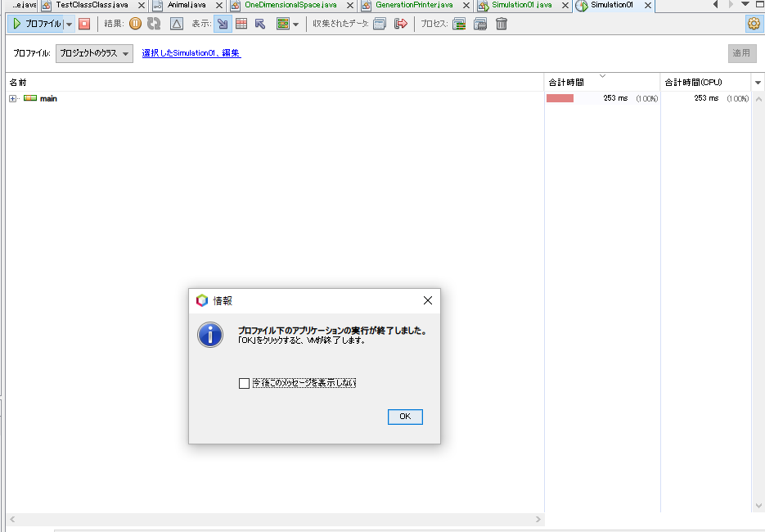Switch to the TestClassClass.java tab
The height and width of the screenshot is (532, 765).
tap(92, 5)
